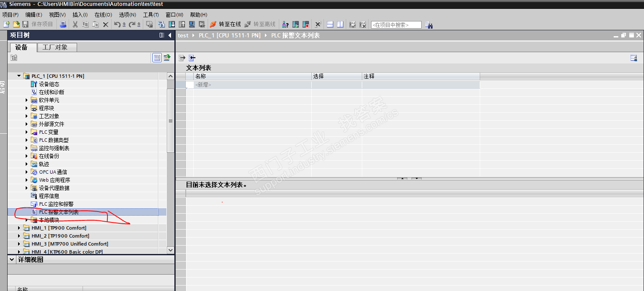Image resolution: width=644 pixels, height=291 pixels.
Task: Click the Split editor vertically icon
Action: pos(340,24)
